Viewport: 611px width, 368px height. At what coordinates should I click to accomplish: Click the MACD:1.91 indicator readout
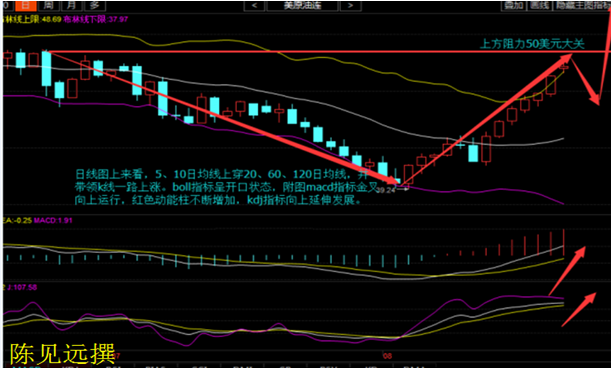click(x=53, y=220)
